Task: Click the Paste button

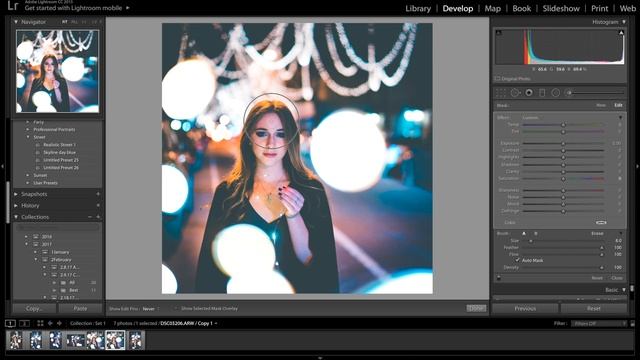Action: 80,308
